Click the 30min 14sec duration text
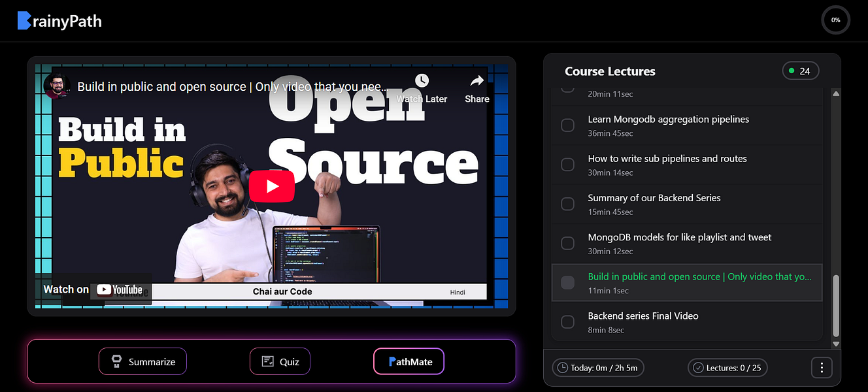This screenshot has height=392, width=868. tap(610, 172)
